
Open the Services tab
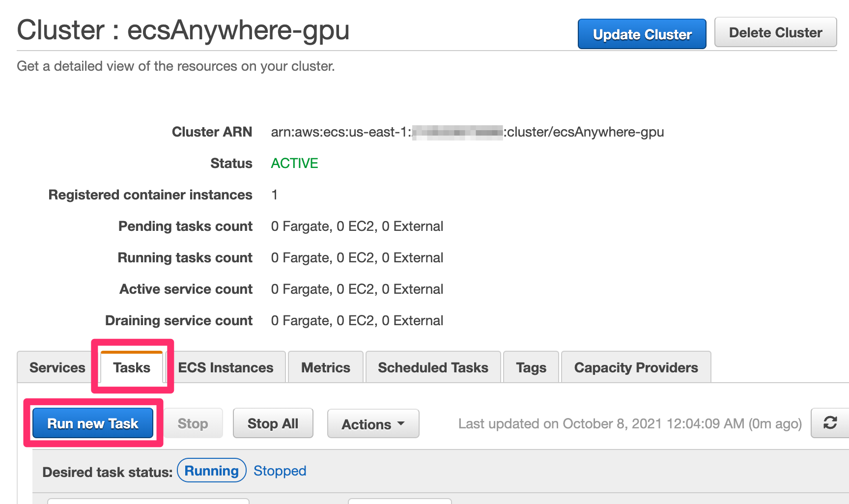[x=57, y=367]
